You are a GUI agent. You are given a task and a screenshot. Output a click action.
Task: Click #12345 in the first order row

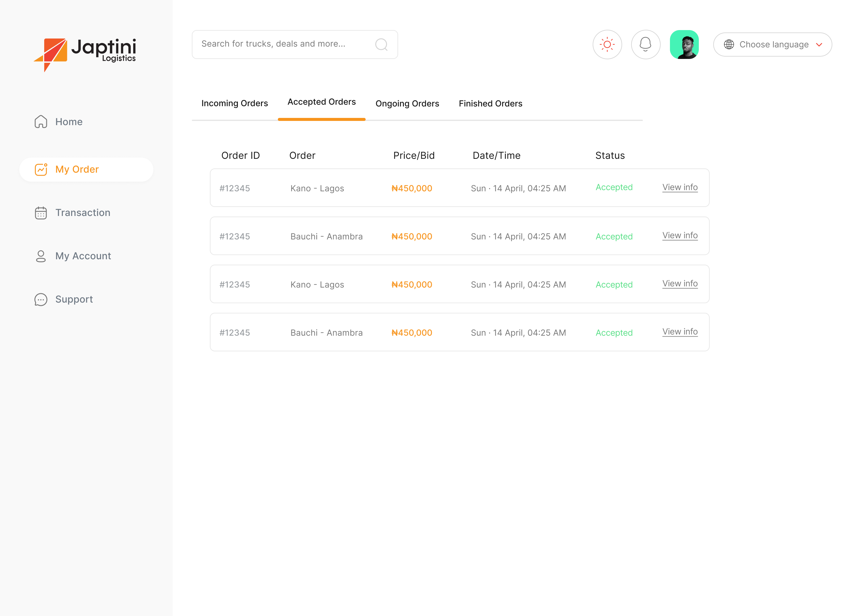(235, 189)
